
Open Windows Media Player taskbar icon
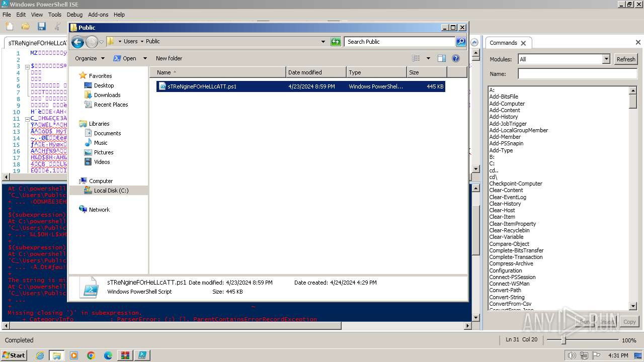pos(73,355)
